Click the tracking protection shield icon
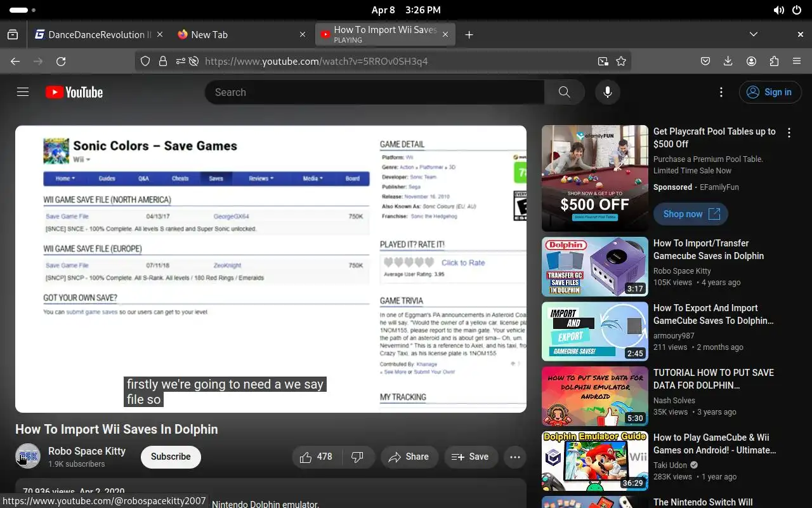The height and width of the screenshot is (508, 812). [145, 61]
